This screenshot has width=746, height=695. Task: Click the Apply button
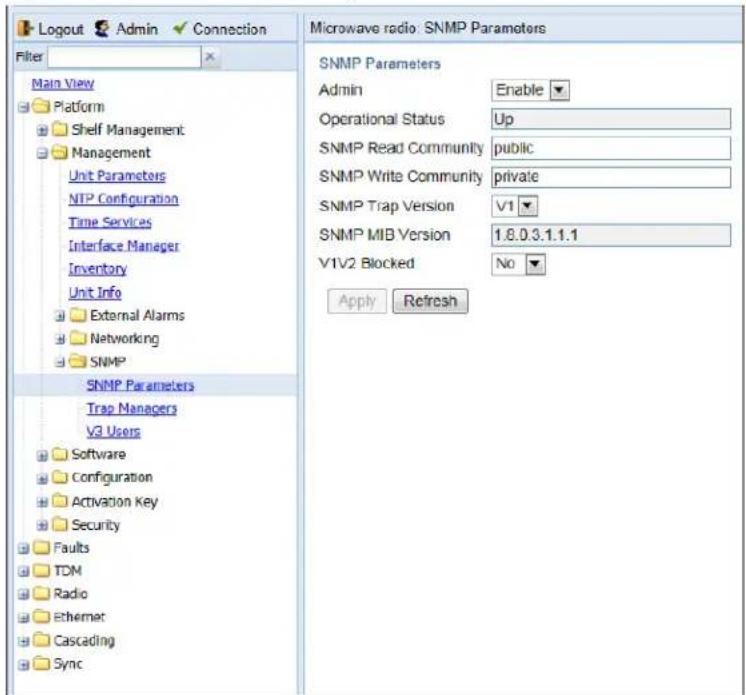(357, 301)
